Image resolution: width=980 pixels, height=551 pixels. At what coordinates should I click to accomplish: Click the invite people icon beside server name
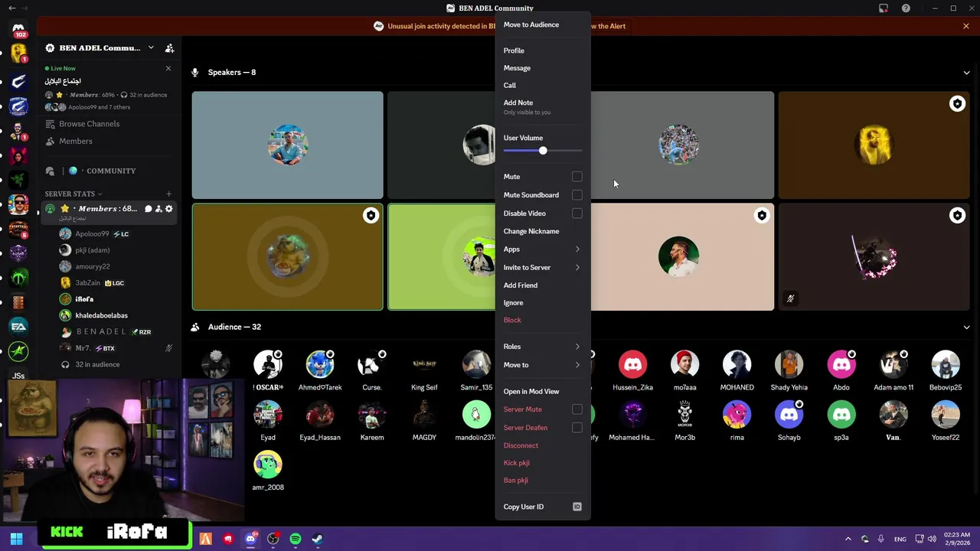point(170,47)
